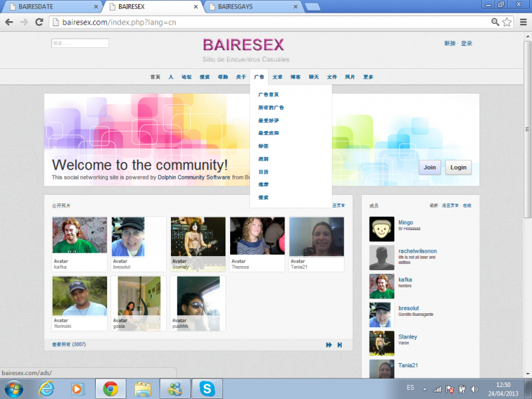This screenshot has width=532, height=399.
Task: Open the 博客 navigation item
Action: (295, 77)
